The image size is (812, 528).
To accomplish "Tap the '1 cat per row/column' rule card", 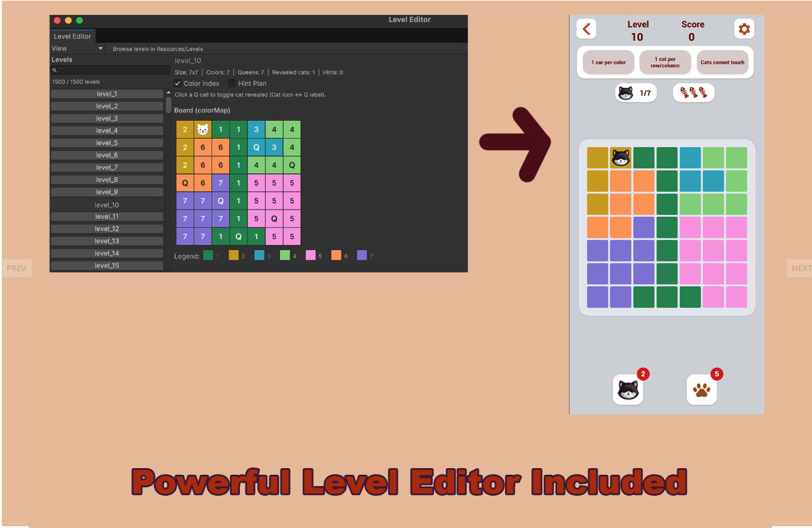I will pyautogui.click(x=665, y=62).
